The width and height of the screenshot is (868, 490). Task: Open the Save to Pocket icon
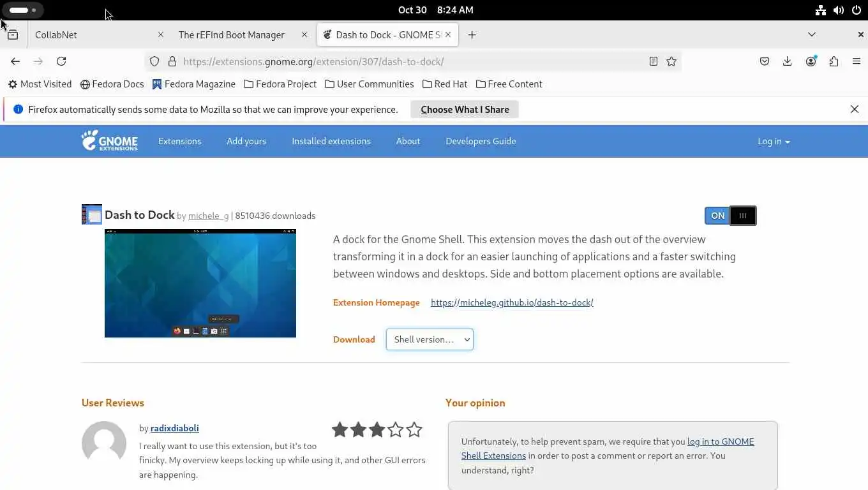[765, 61]
